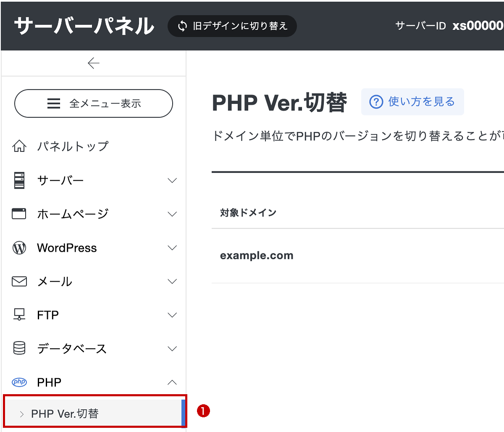The image size is (504, 432).
Task: Select the メール sidebar menu label
Action: click(x=55, y=282)
